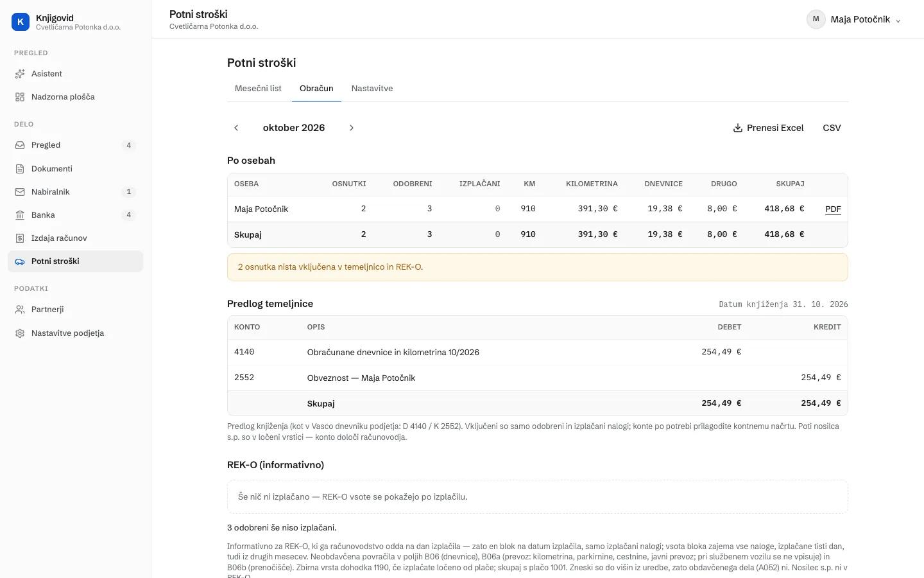Image resolution: width=924 pixels, height=578 pixels.
Task: Click Datum knjiženja 31. 10. 2026
Action: pyautogui.click(x=783, y=304)
